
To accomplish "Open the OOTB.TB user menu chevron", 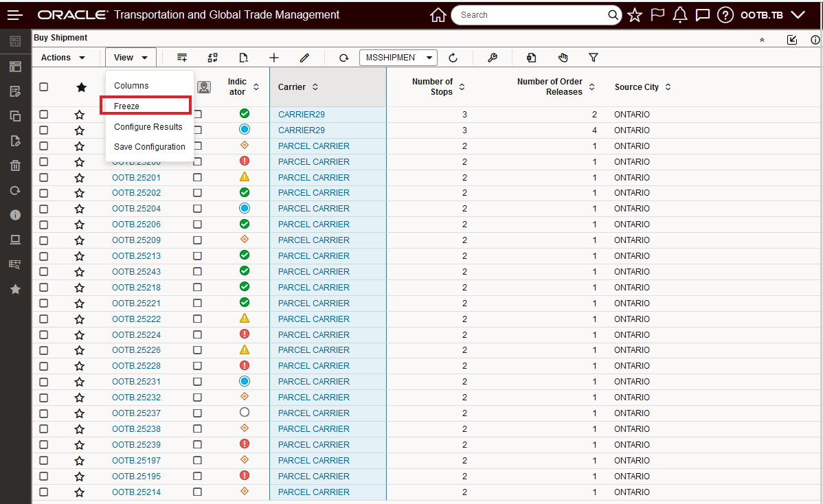I will point(798,15).
